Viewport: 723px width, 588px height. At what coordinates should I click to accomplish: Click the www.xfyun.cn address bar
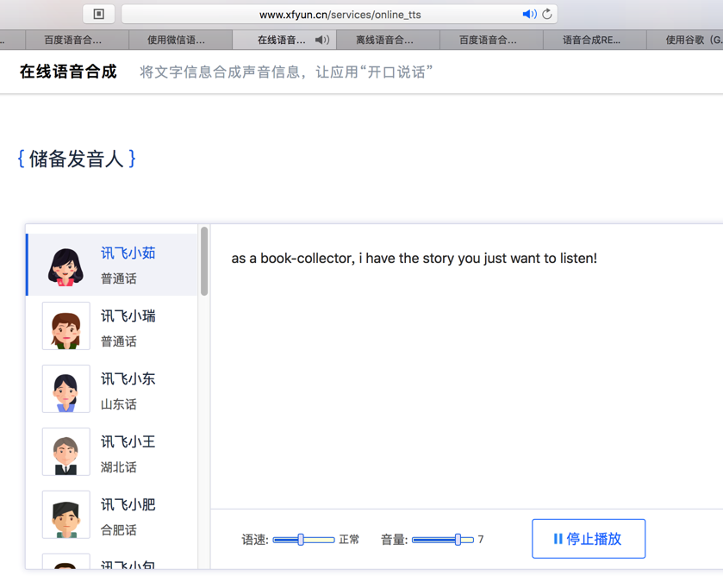pos(340,15)
